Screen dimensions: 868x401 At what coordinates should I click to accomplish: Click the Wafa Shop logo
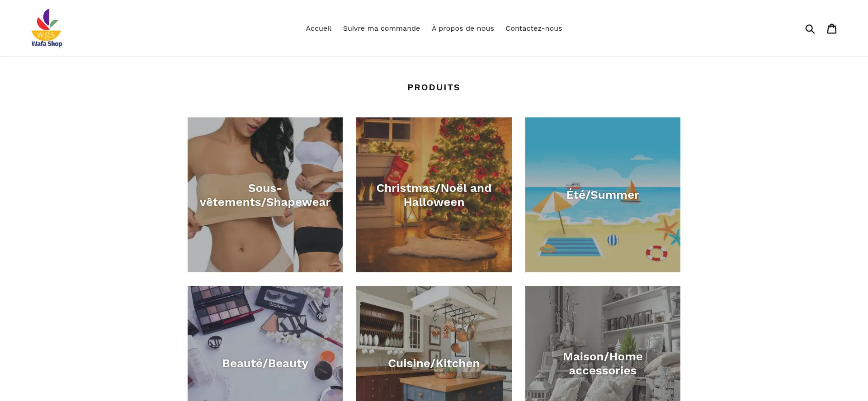click(47, 28)
